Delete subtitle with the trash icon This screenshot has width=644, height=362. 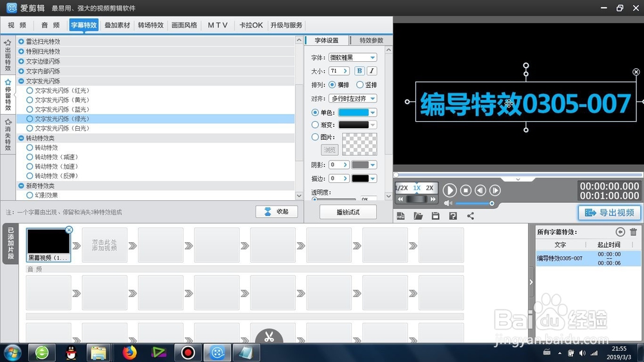633,232
